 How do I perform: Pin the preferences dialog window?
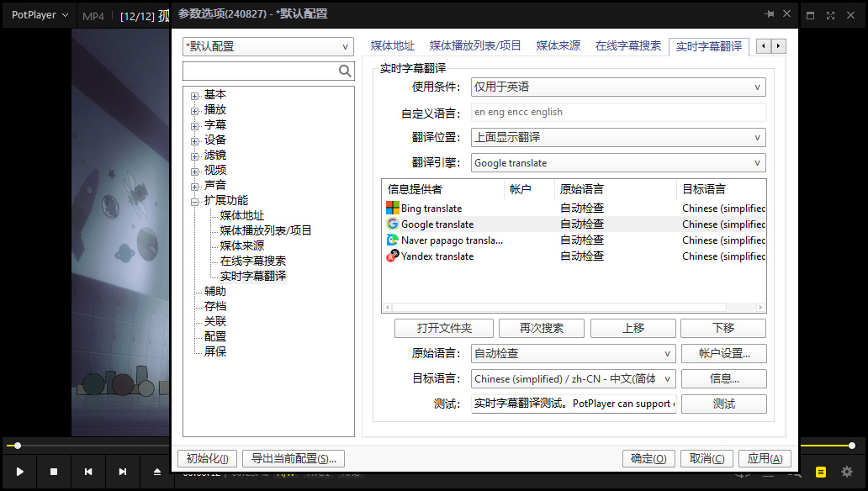769,13
